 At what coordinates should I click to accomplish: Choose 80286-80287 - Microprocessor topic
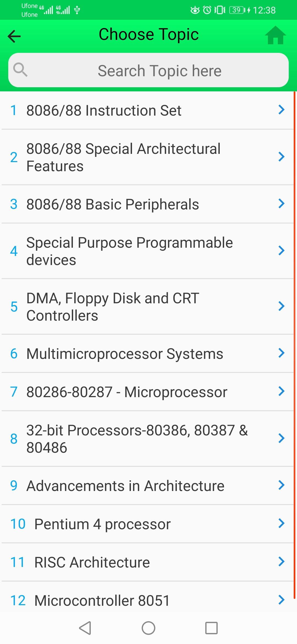pos(127,392)
